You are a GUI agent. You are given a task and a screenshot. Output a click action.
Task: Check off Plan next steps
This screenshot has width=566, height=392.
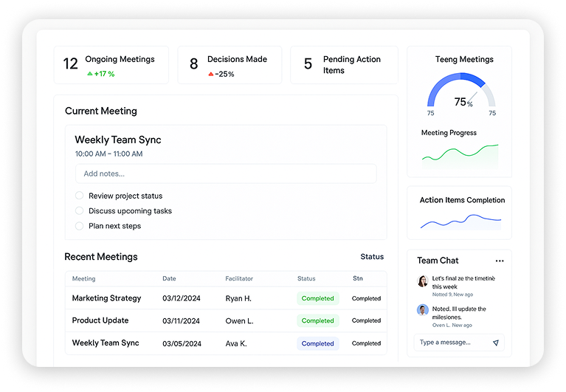click(x=79, y=226)
